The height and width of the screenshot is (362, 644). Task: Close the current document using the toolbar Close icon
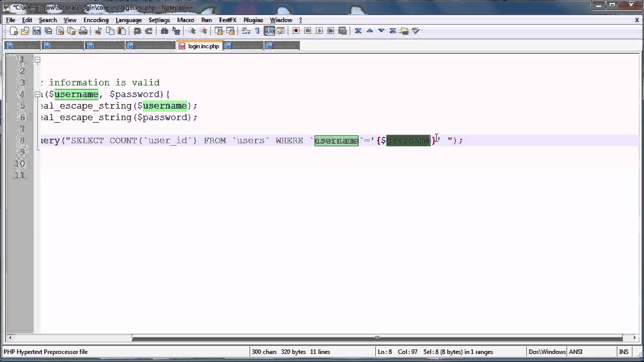(x=60, y=31)
